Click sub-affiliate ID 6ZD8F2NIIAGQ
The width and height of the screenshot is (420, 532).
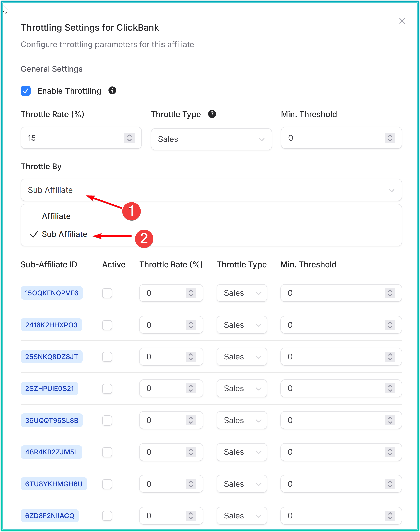[x=50, y=516]
